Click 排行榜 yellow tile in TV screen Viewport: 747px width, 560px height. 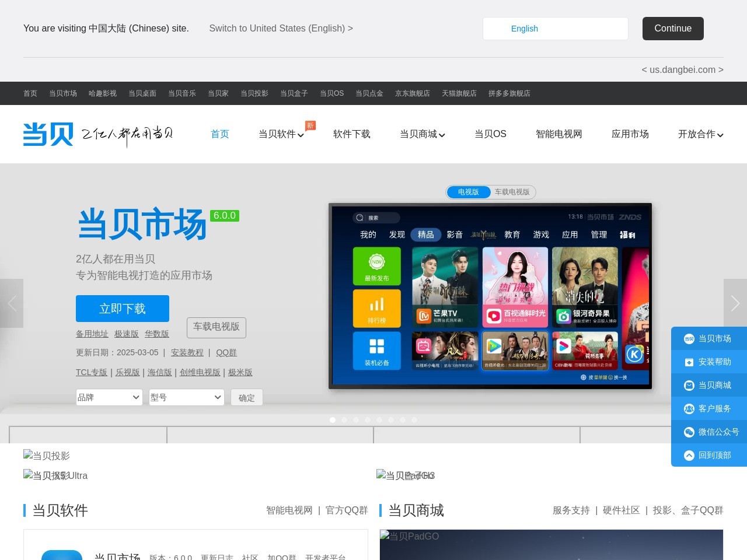[377, 308]
